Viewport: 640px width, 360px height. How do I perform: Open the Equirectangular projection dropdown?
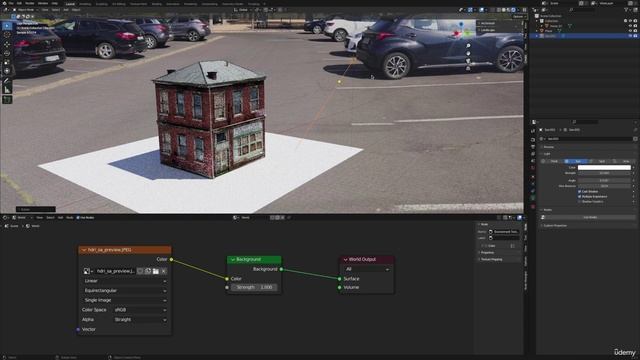coord(125,291)
